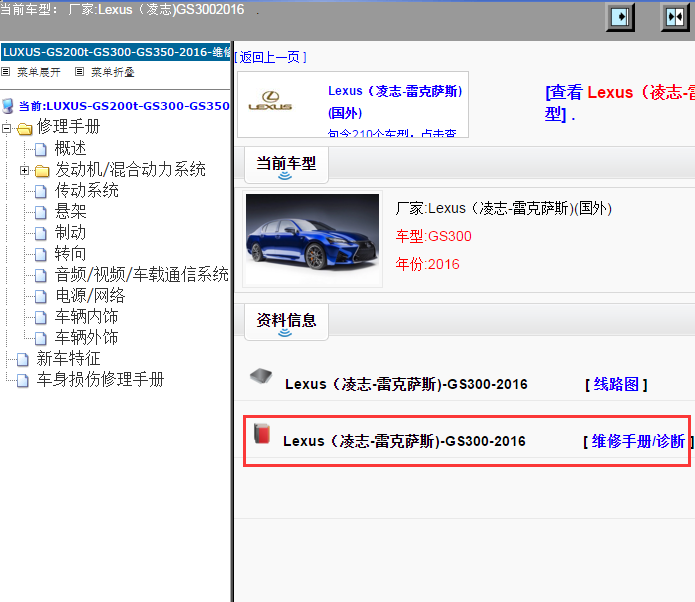Open the 电源/网络 tree item

click(90, 296)
